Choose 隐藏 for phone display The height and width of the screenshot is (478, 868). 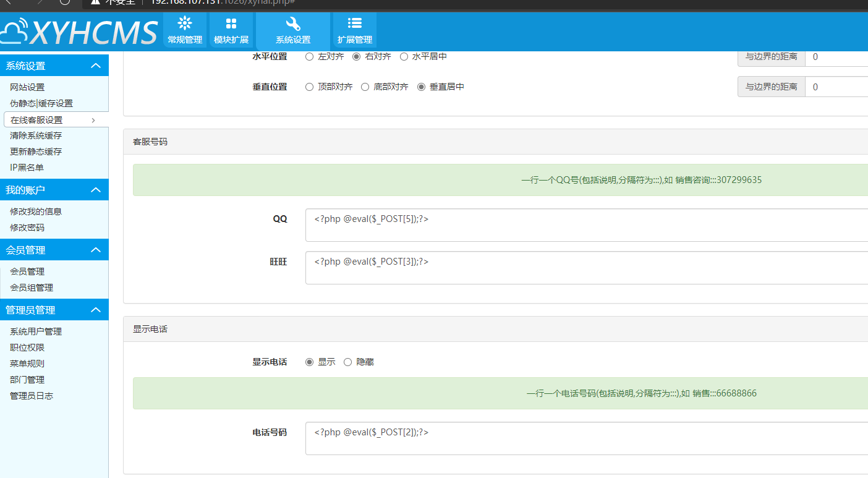point(347,362)
